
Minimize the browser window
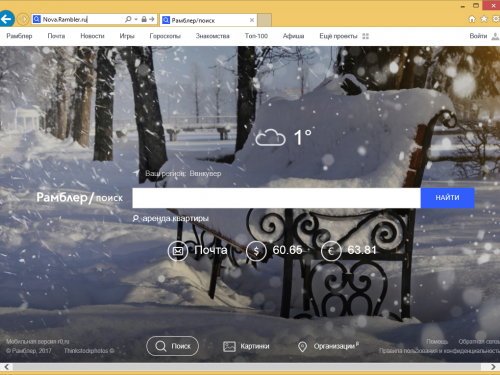(463, 6)
